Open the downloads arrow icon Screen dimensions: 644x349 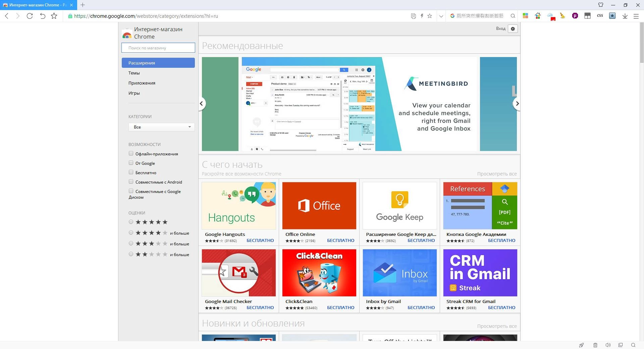625,16
